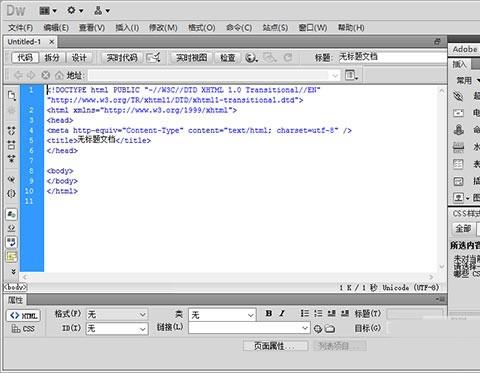Click the Italic formatting icon
The width and height of the screenshot is (480, 373).
tap(282, 313)
